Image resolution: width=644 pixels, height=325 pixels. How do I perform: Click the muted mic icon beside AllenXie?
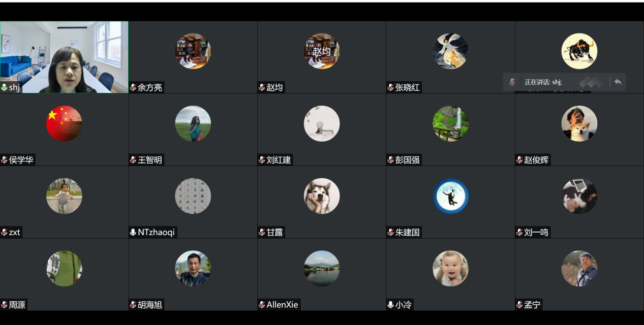coord(262,305)
